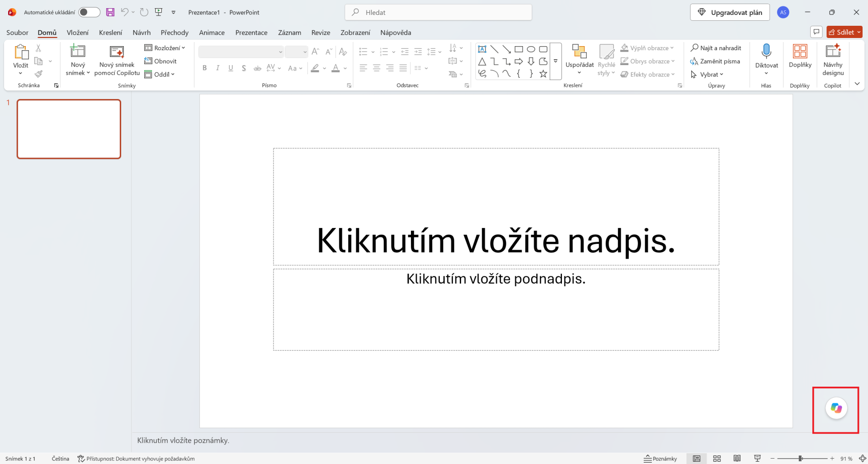This screenshot has height=464, width=868.
Task: Toggle strikethrough formatting
Action: 257,68
